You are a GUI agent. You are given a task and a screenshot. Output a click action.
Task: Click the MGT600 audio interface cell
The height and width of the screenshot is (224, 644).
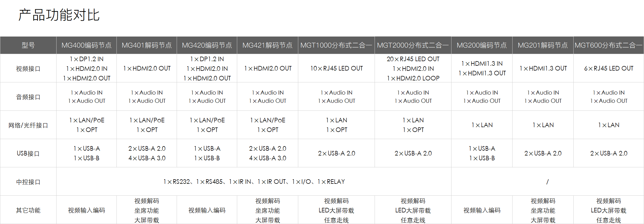tap(609, 97)
